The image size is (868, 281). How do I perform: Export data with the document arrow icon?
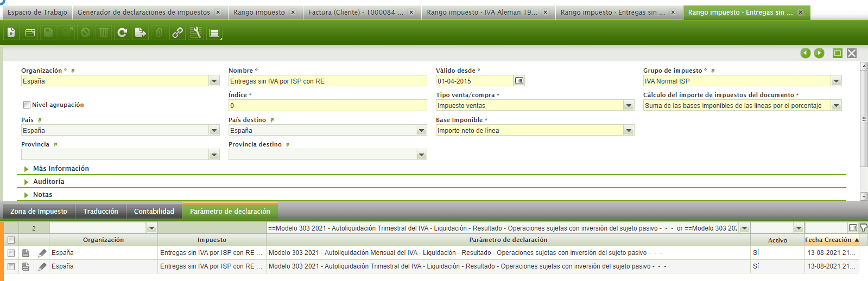click(x=141, y=33)
